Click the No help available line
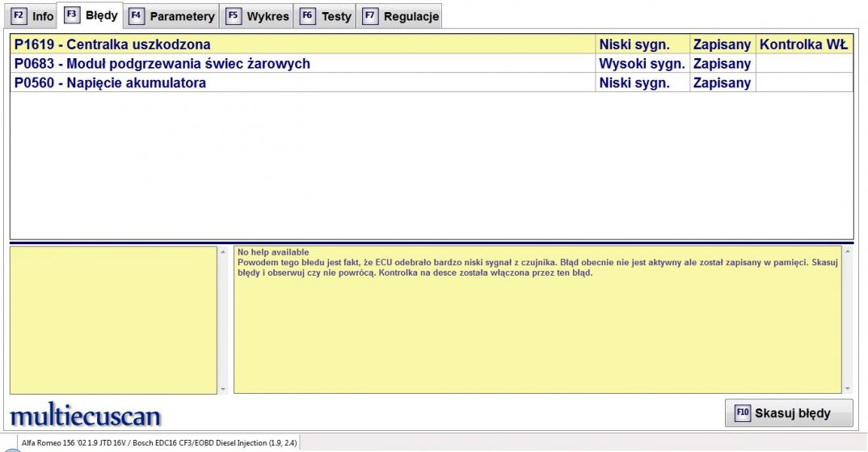The height and width of the screenshot is (452, 868). [273, 252]
